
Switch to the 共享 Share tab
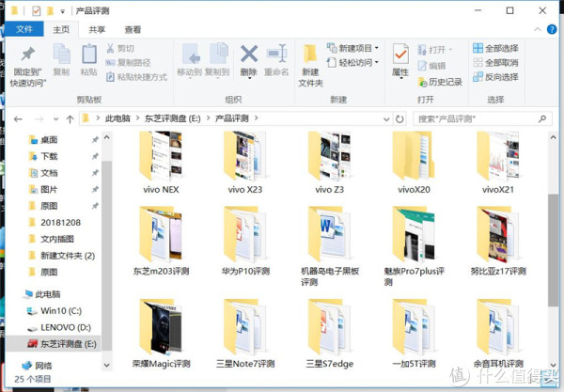(x=97, y=29)
